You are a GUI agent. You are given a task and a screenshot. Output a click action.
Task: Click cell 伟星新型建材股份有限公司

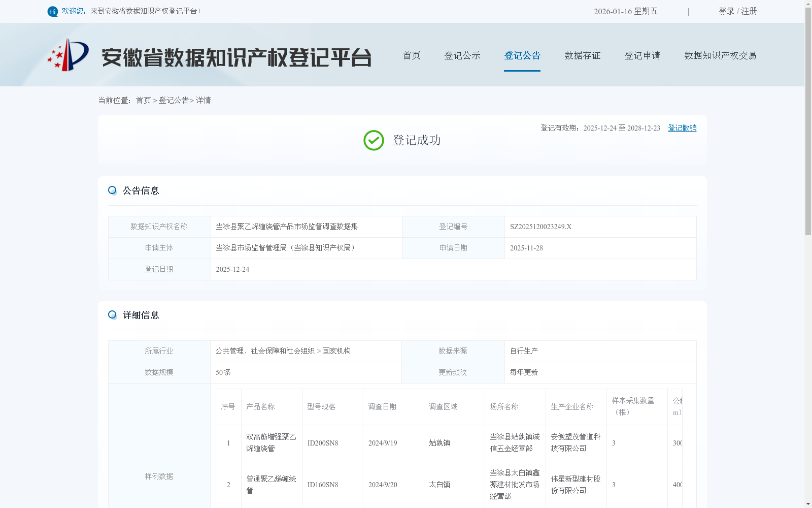[x=576, y=485]
